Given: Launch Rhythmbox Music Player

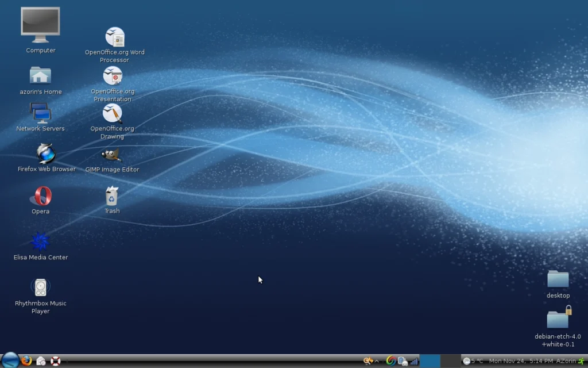Looking at the screenshot, I should (x=40, y=287).
